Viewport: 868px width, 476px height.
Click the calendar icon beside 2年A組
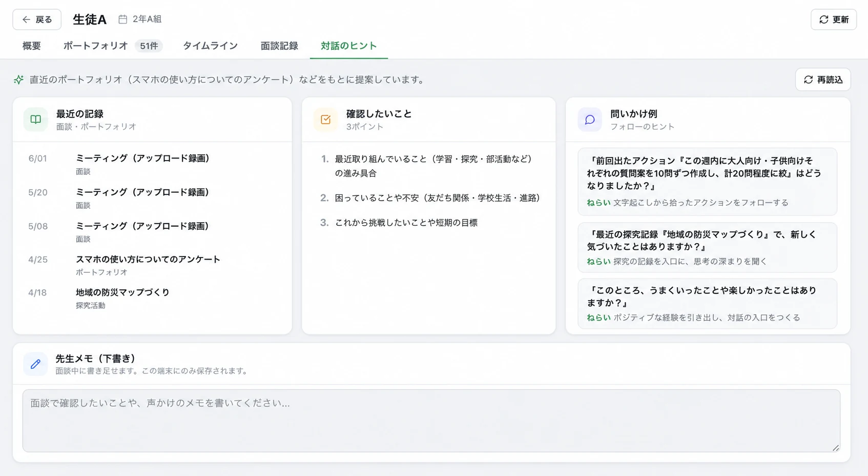click(123, 19)
